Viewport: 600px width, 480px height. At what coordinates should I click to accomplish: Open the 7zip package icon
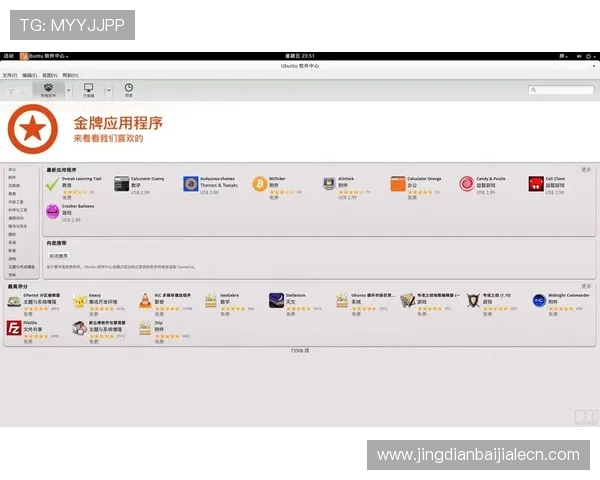pyautogui.click(x=145, y=328)
